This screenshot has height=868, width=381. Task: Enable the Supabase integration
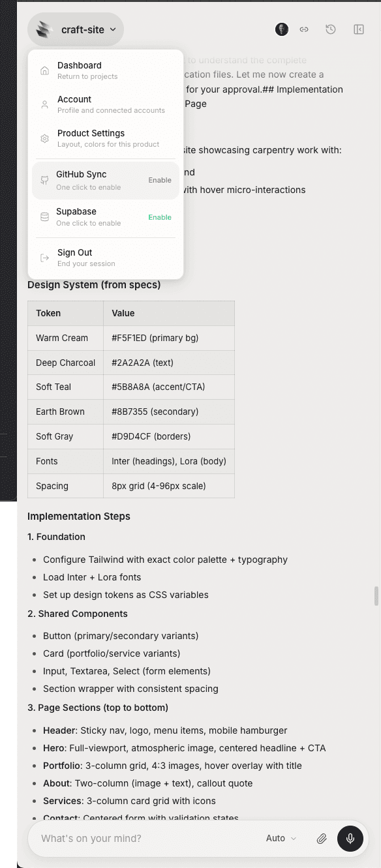point(160,217)
